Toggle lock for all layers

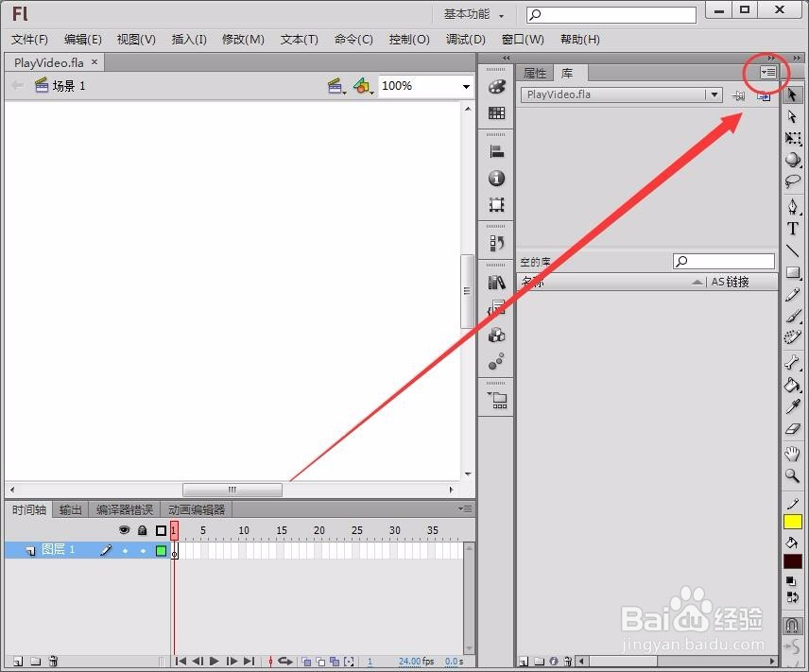[143, 530]
